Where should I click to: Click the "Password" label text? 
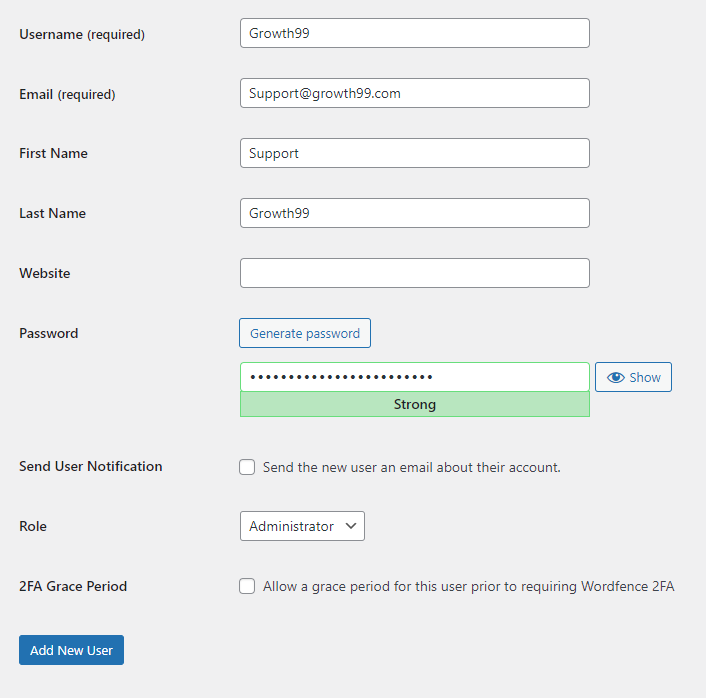(48, 333)
